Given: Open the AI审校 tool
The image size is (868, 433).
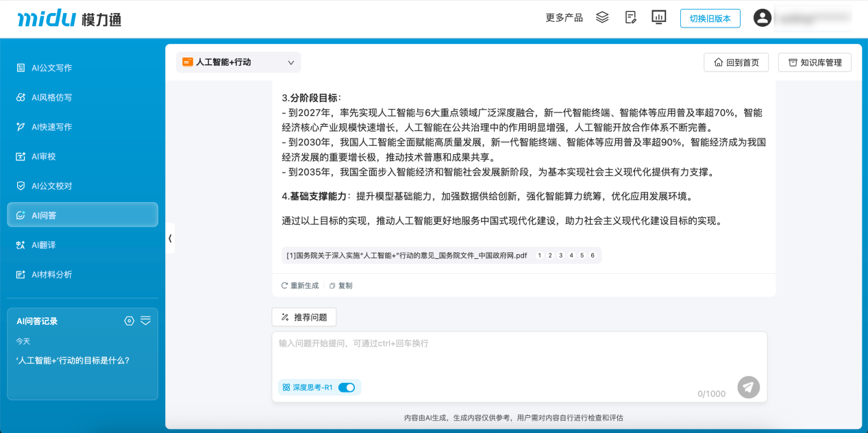Looking at the screenshot, I should point(43,156).
